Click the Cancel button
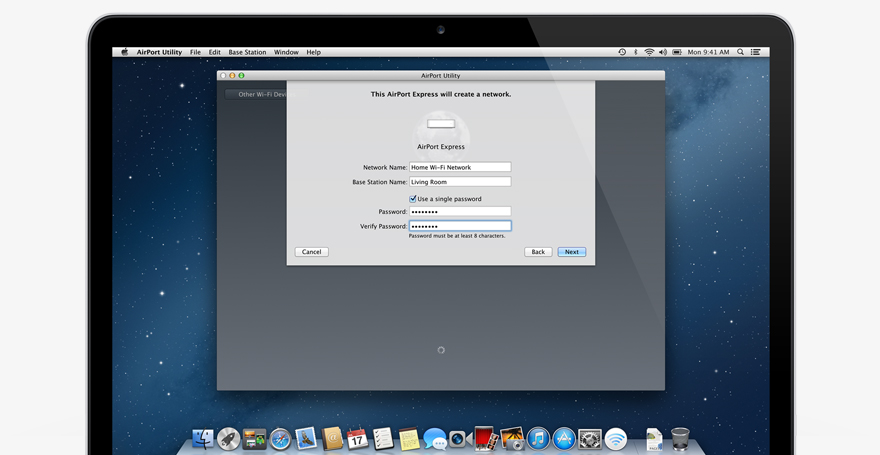The height and width of the screenshot is (455, 880). (311, 252)
